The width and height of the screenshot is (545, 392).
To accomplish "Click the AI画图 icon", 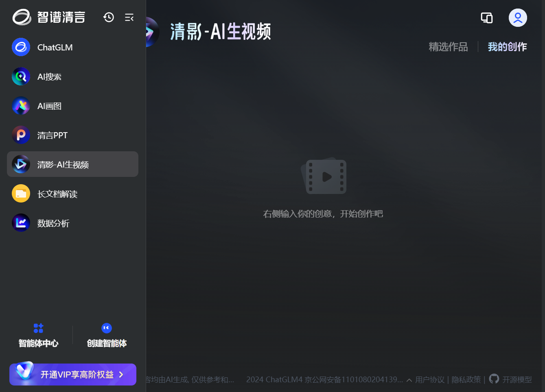I will pos(21,106).
